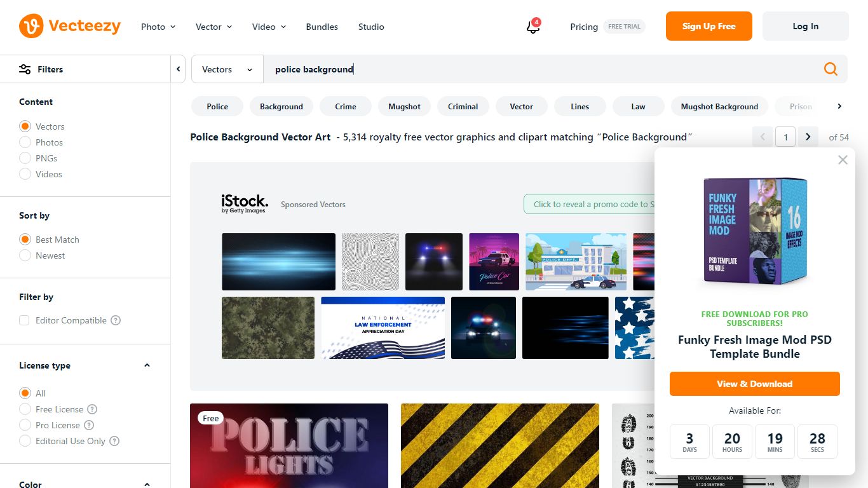Click the Funky Fresh bundle box image
This screenshot has height=488, width=868.
tap(755, 231)
